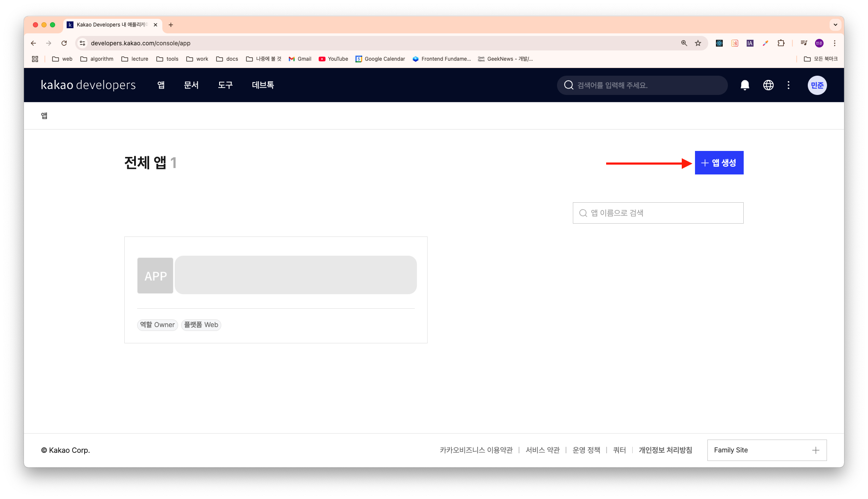Open the vertical three-dot header menu

[x=789, y=85]
